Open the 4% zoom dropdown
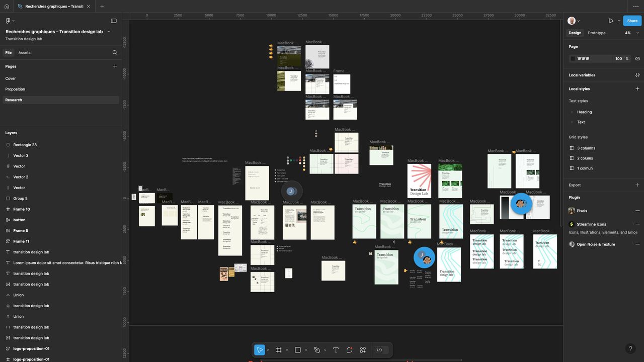The height and width of the screenshot is (362, 644). coord(631,33)
